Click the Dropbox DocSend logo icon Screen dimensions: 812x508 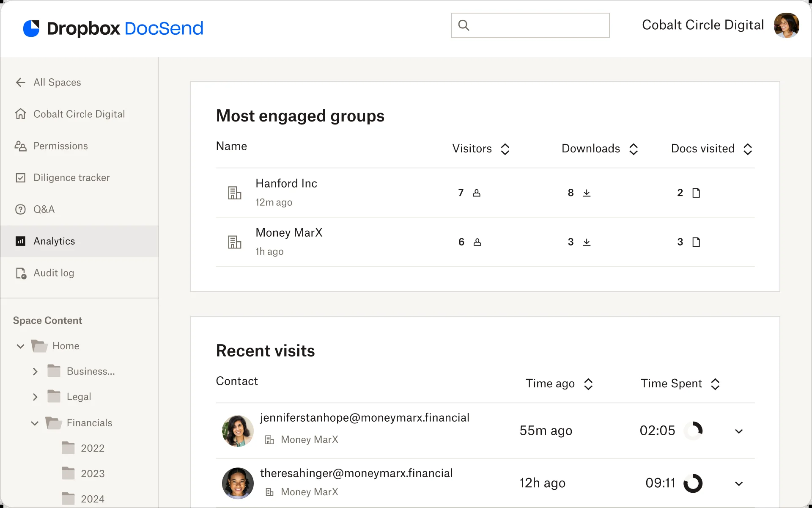pos(31,28)
